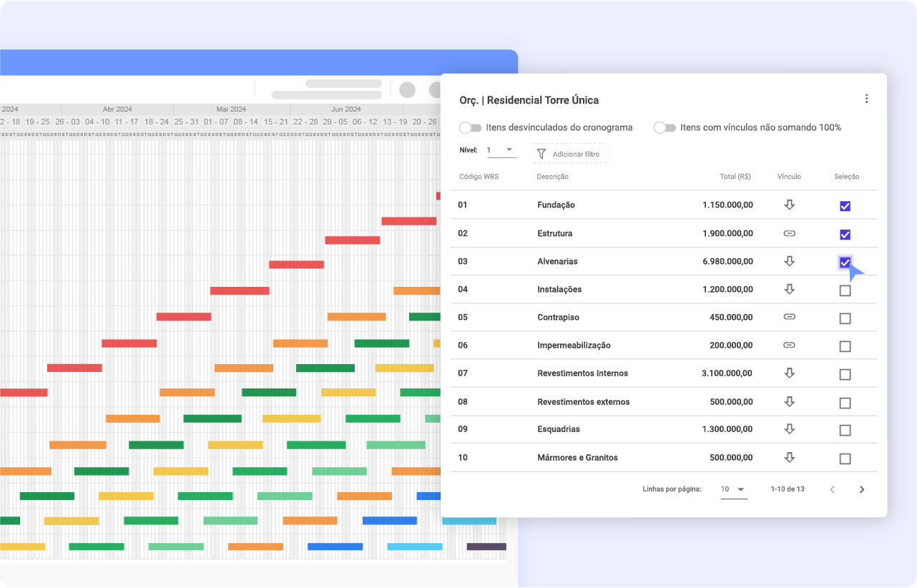Click the 1.150.000,00 total value
The image size is (917, 588).
click(727, 205)
